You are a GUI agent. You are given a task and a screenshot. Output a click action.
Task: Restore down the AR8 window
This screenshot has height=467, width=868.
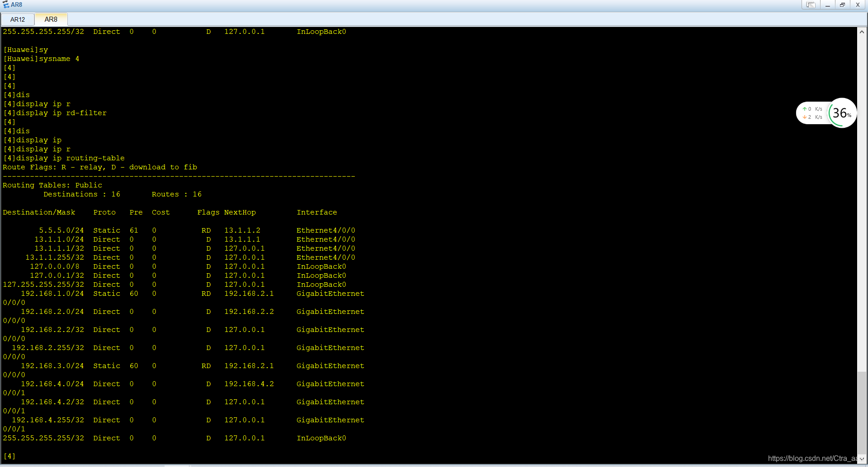(842, 5)
